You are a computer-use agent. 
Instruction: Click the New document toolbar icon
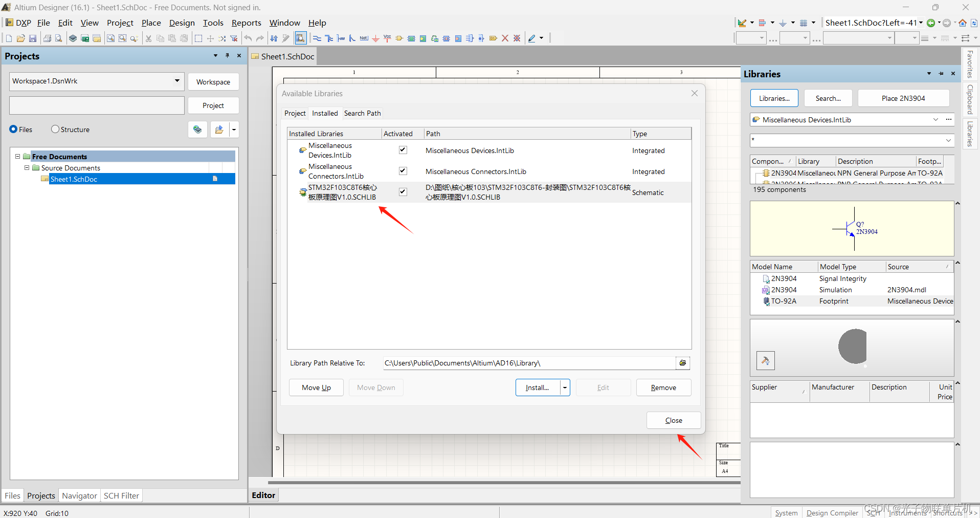pyautogui.click(x=9, y=38)
